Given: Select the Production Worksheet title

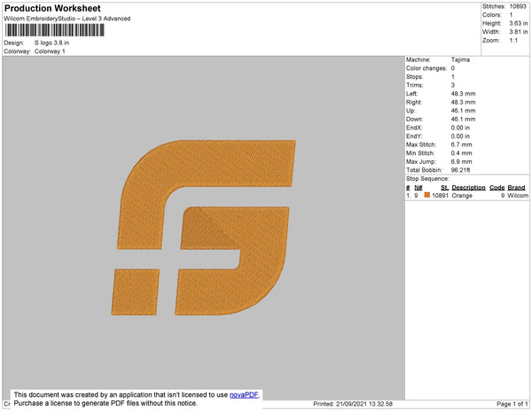Looking at the screenshot, I should point(52,8).
